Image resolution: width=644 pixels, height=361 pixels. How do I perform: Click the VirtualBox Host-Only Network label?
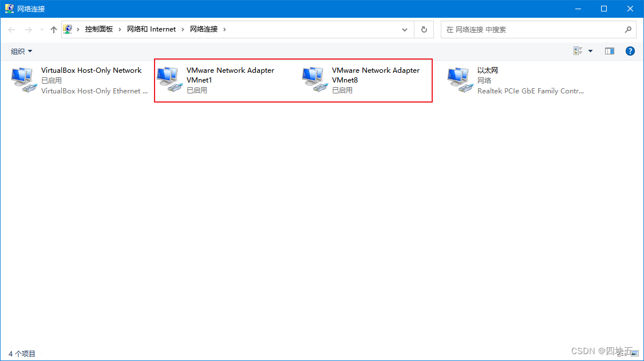coord(91,70)
